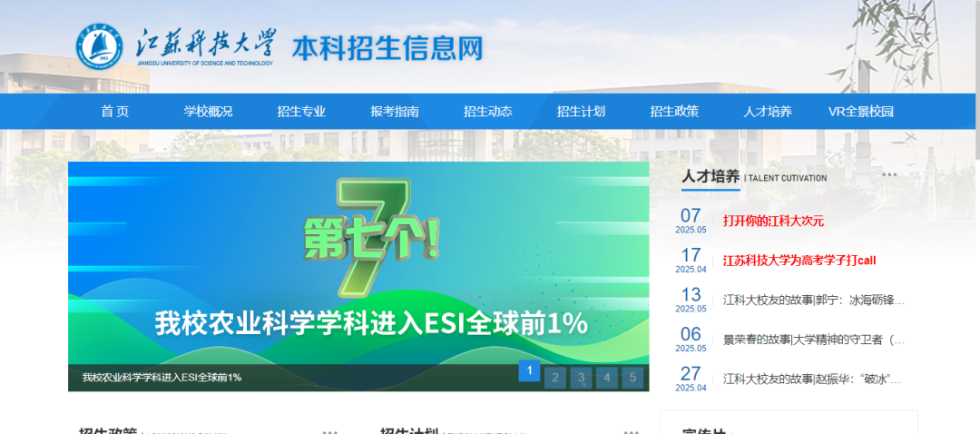The width and height of the screenshot is (980, 434).
Task: Open 景荣春的故事 article link
Action: pos(813,340)
